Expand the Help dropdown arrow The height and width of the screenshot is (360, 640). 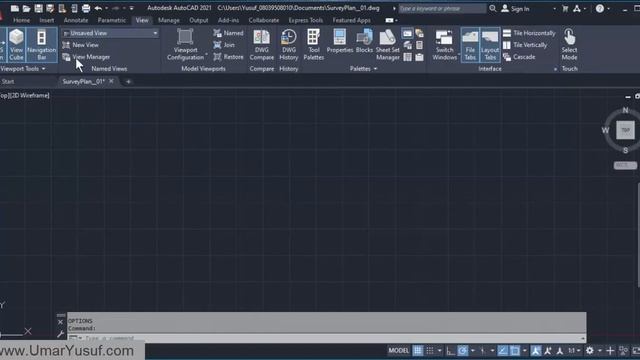click(x=608, y=9)
